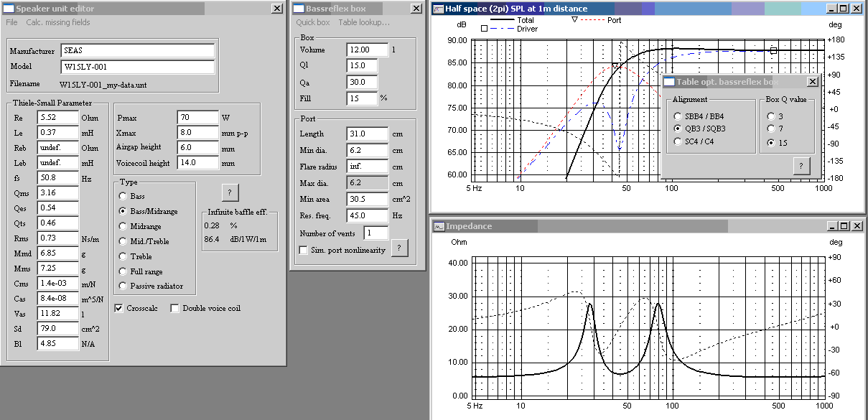This screenshot has width=868, height=420.
Task: Click the help button in Speaker unit editor
Action: click(229, 192)
